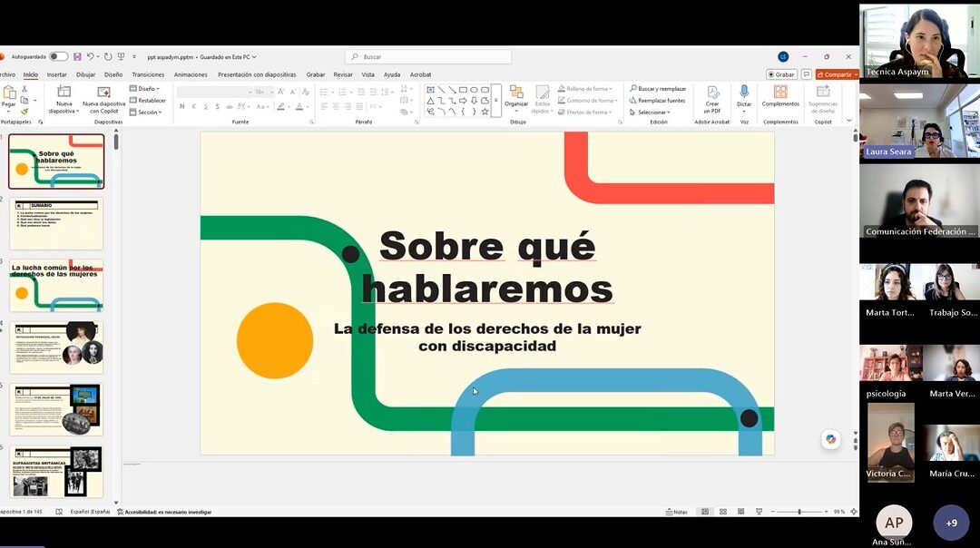Select slide 2 SUMARIO thumbnail
Image resolution: width=980 pixels, height=548 pixels.
click(x=56, y=224)
